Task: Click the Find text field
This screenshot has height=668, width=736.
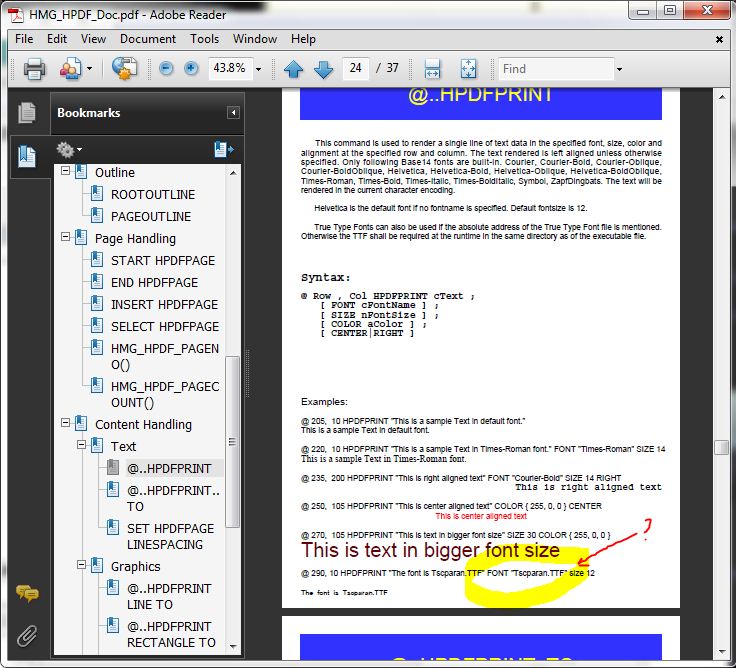Action: pyautogui.click(x=555, y=69)
